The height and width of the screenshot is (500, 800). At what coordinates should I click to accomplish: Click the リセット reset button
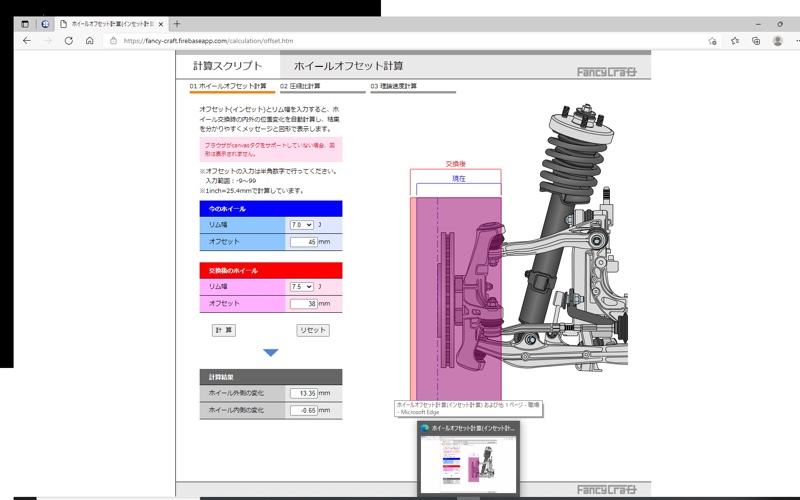click(313, 330)
